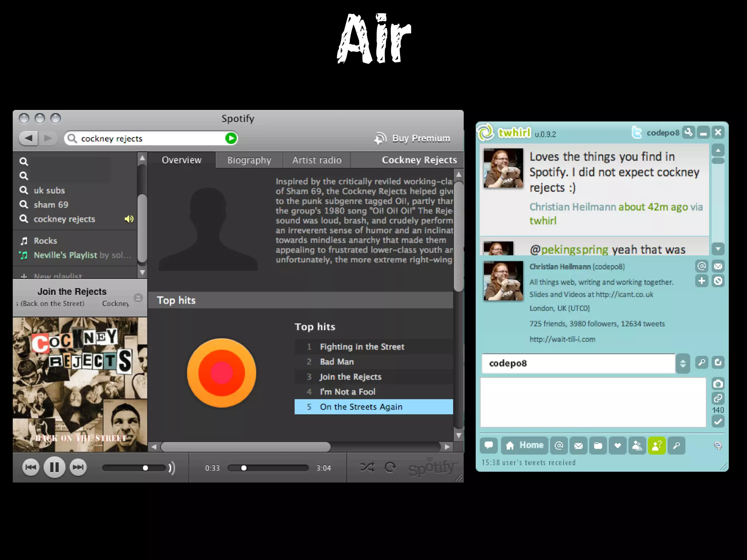Screen dimensions: 747x560
Task: Select 'cockney rejects' search in Spotify's sidebar
Action: pos(64,219)
